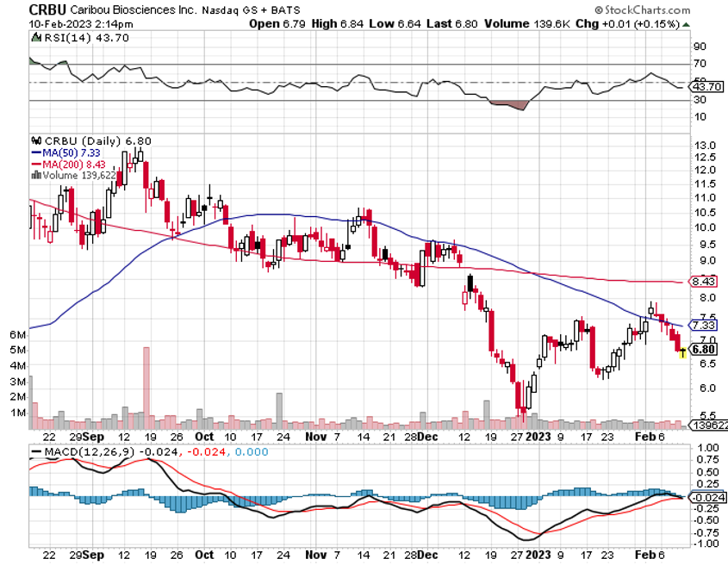Click the Nov date label under the MACD panel
This screenshot has height=565, width=728.
[x=316, y=555]
